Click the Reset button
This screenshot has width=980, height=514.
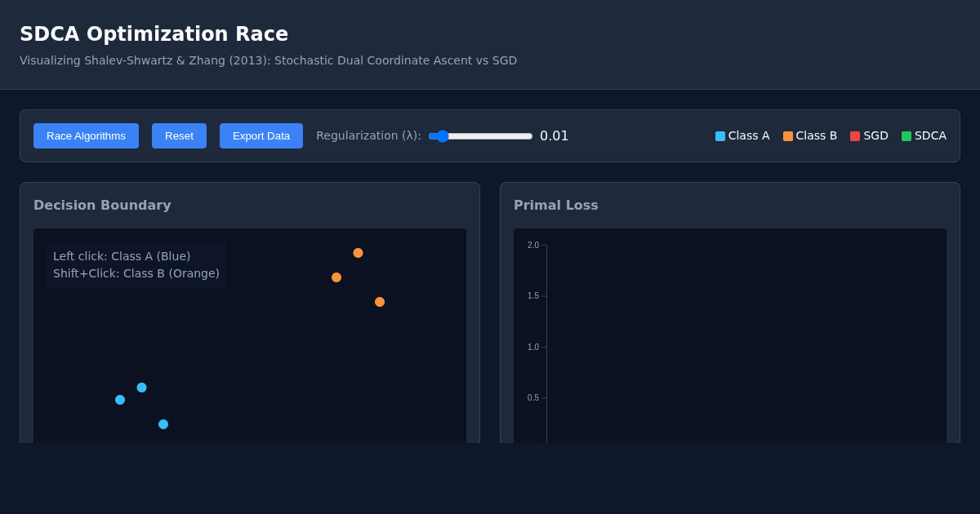179,135
